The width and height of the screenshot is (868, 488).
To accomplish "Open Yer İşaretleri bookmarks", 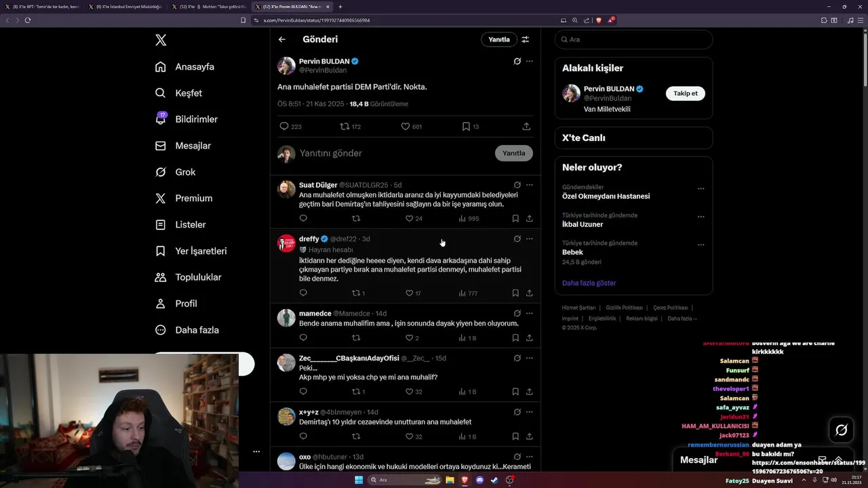I will (x=191, y=251).
